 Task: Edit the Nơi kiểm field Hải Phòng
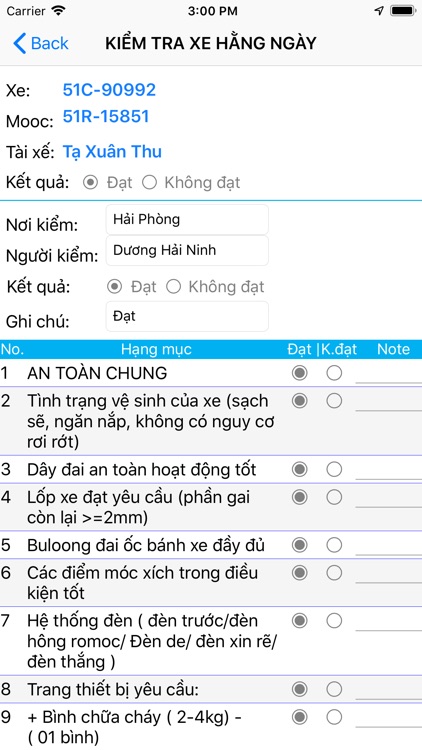(187, 220)
